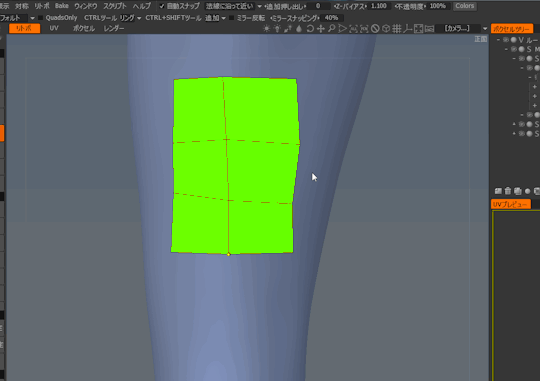Open the CTRLツール リング dropdown

pyautogui.click(x=130, y=18)
